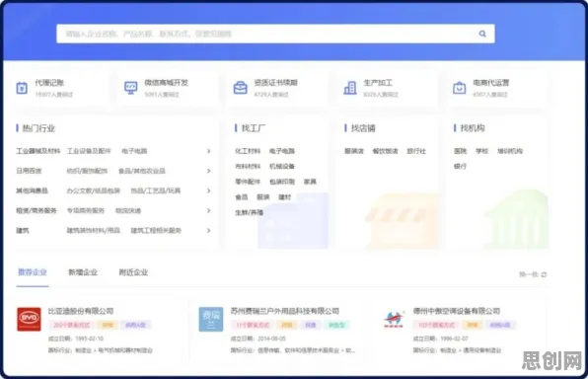Click the refresh 换一批 icon
Image resolution: width=588 pixels, height=379 pixels.
[x=544, y=274]
